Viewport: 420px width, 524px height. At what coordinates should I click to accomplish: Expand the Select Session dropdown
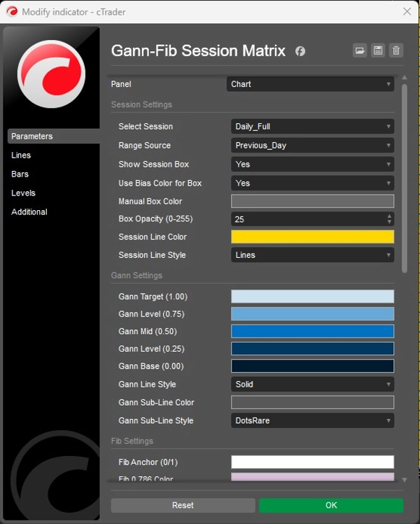pos(312,127)
